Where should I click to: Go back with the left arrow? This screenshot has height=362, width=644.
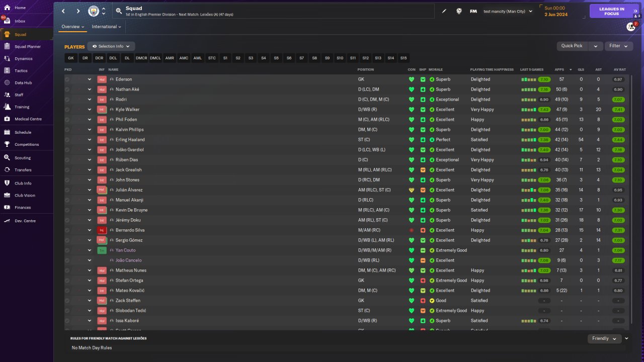click(x=63, y=11)
